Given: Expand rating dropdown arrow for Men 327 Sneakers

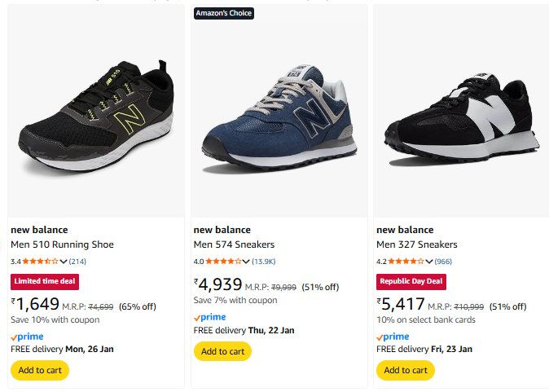Looking at the screenshot, I should [429, 262].
